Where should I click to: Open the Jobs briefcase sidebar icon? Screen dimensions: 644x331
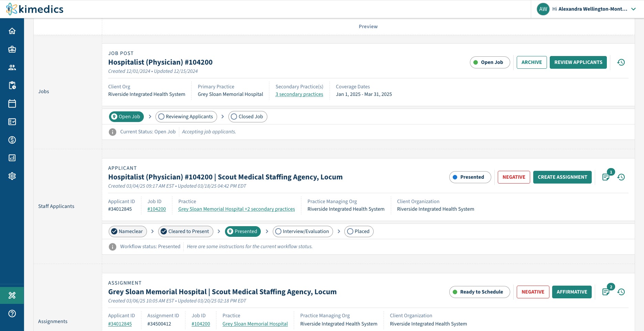[12, 49]
